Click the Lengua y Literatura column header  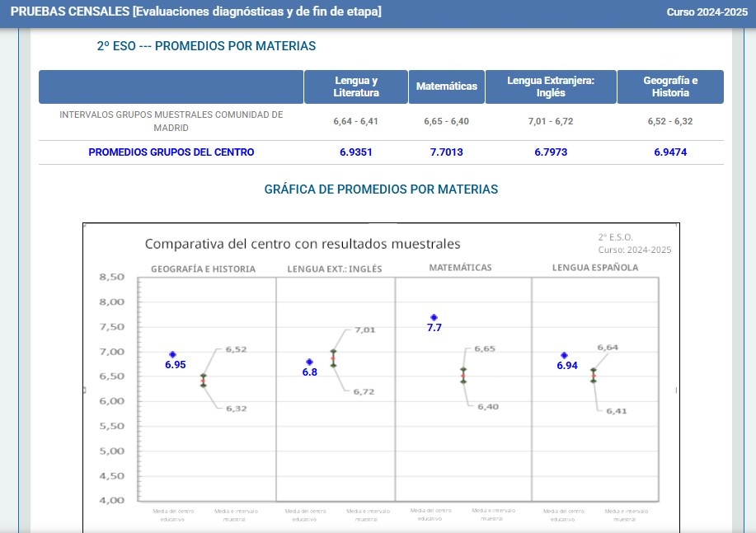pos(356,86)
